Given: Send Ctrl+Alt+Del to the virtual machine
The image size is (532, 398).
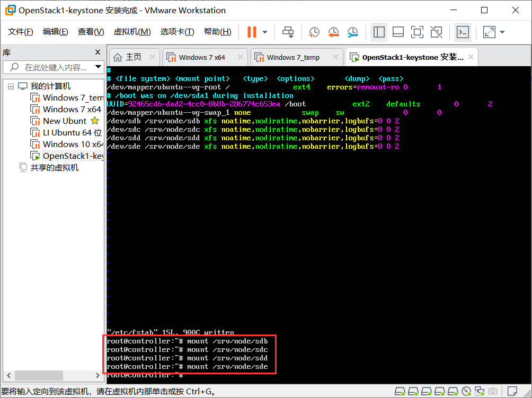Looking at the screenshot, I should [288, 32].
